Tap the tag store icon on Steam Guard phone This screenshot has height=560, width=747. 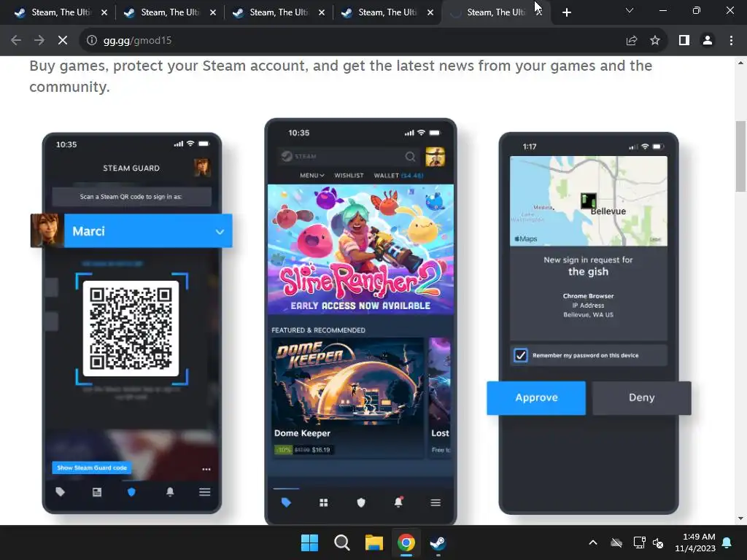click(x=60, y=492)
